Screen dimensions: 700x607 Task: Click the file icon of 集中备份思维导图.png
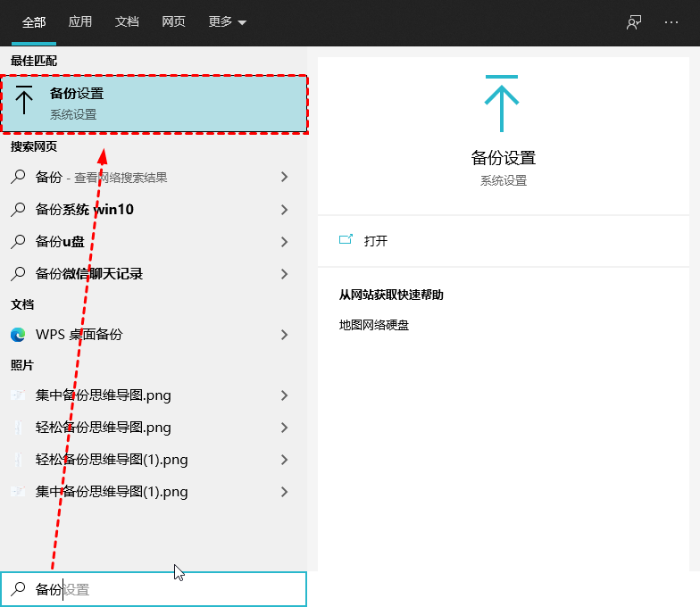[x=18, y=395]
